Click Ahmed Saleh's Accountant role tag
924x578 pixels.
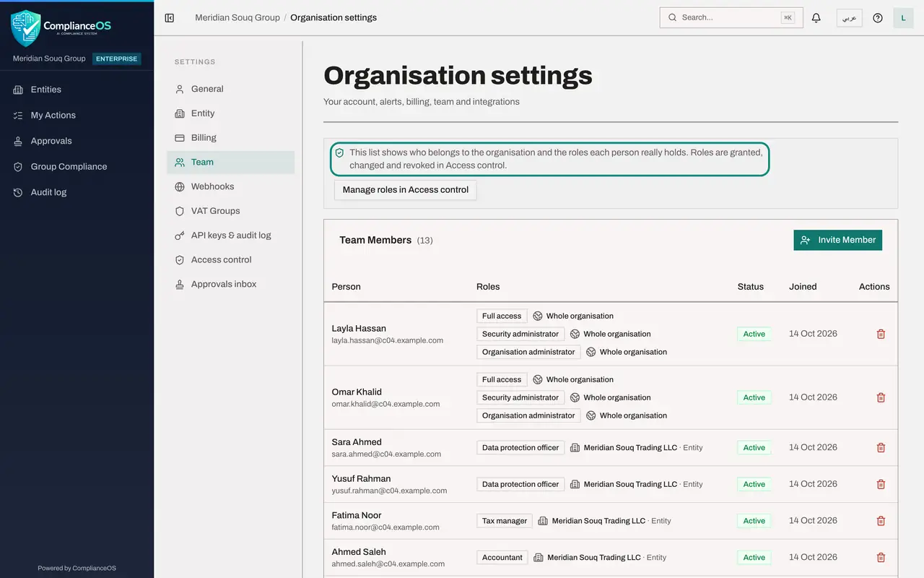point(502,557)
